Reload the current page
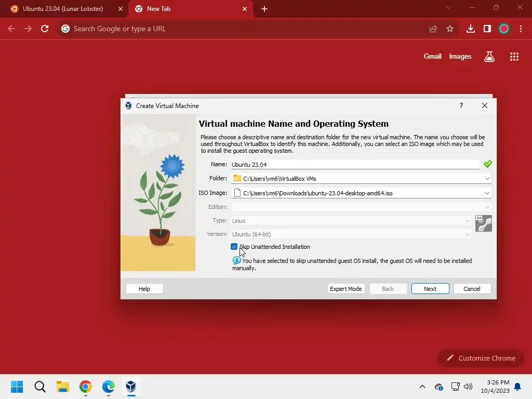532x399 pixels. [x=45, y=29]
